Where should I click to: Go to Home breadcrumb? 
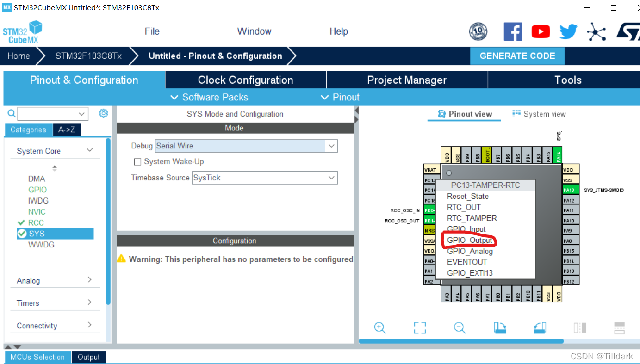[x=19, y=56]
